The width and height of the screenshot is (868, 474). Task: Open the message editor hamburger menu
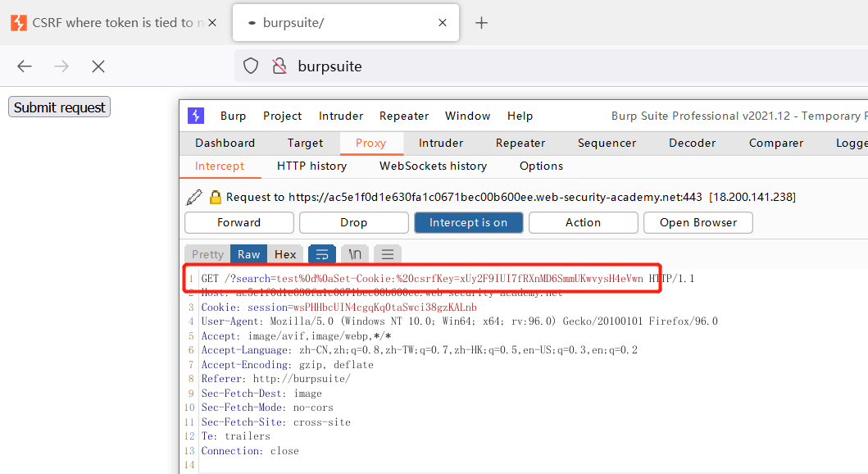click(388, 254)
